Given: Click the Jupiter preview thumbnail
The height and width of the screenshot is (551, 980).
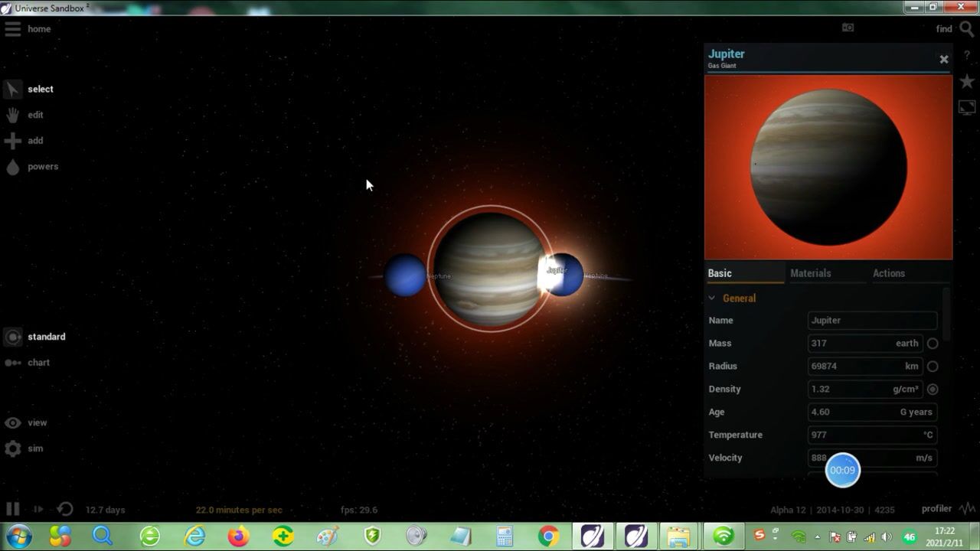Looking at the screenshot, I should 828,167.
